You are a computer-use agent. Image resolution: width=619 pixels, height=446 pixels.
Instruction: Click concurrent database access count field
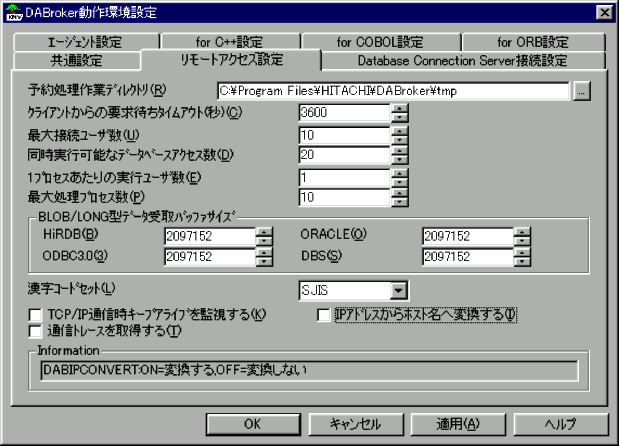pyautogui.click(x=344, y=155)
